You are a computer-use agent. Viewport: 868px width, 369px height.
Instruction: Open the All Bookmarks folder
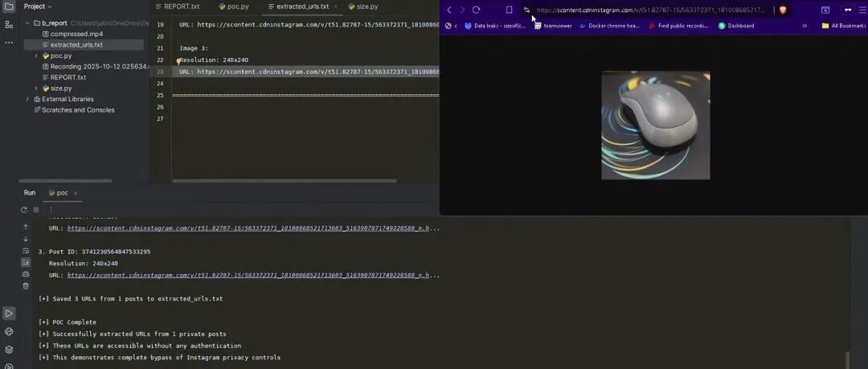tap(844, 26)
